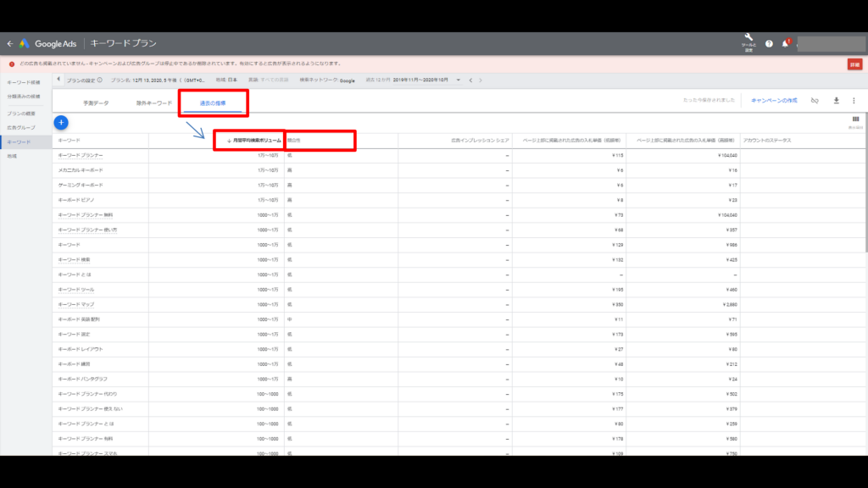The height and width of the screenshot is (488, 868).
Task: Open the columns display settings icon
Action: pos(855,120)
